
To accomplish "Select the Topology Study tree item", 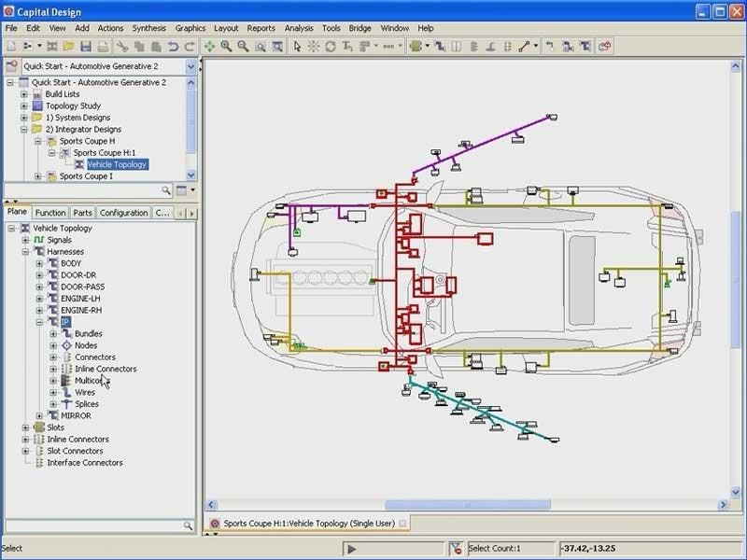I will coord(73,106).
